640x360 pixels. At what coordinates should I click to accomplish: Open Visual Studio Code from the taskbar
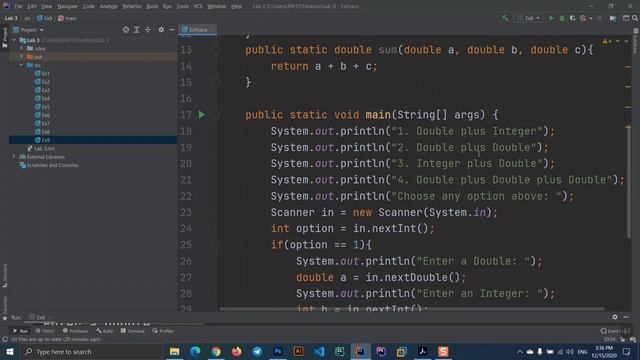point(319,351)
